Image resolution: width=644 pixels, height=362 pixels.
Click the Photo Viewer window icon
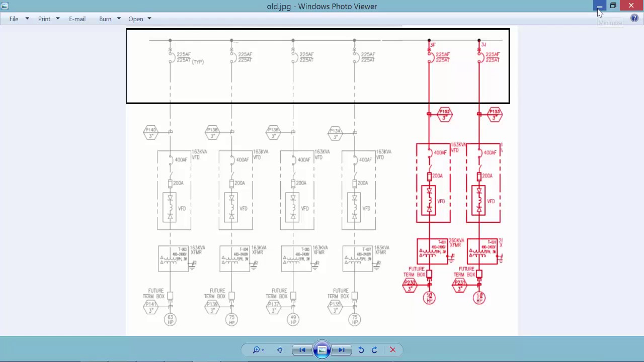(x=5, y=6)
